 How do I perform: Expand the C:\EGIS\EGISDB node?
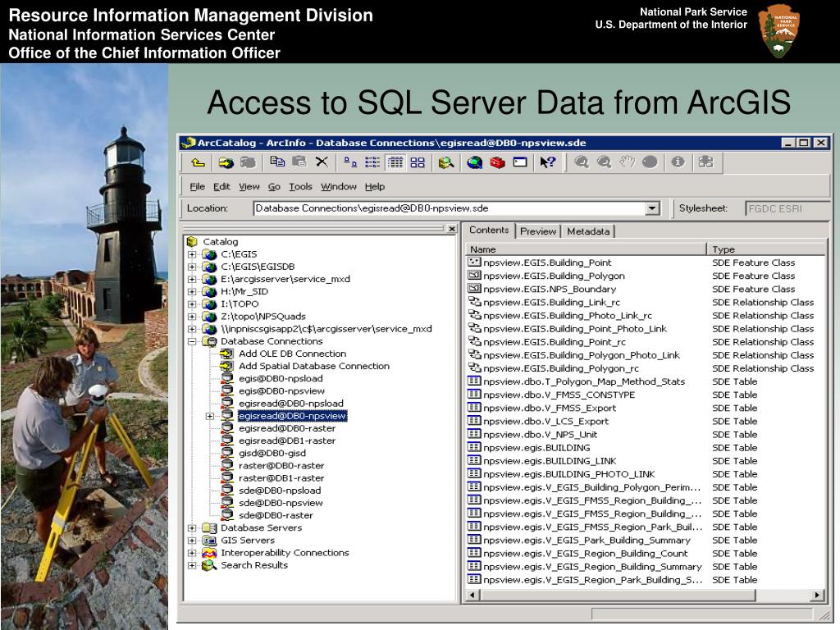[x=192, y=267]
